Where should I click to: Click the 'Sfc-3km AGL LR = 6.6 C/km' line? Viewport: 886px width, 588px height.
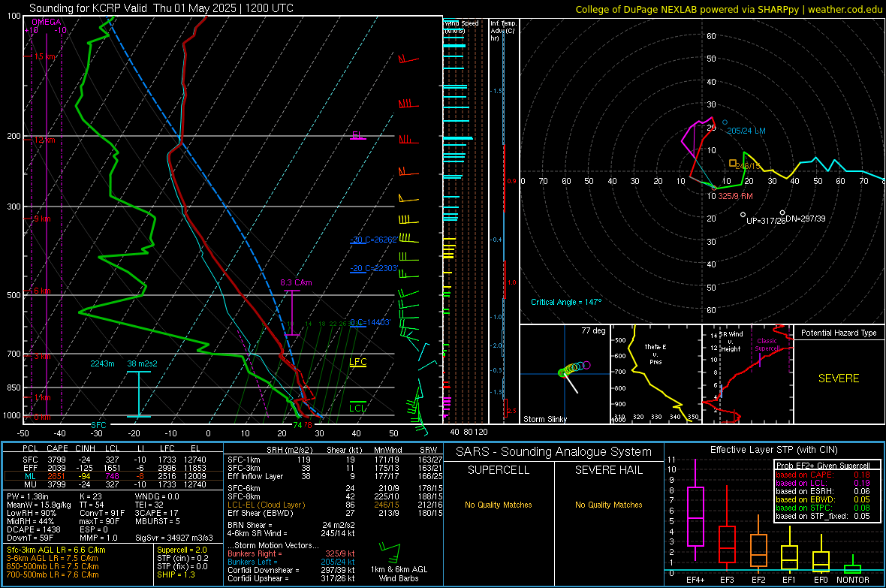[x=56, y=550]
